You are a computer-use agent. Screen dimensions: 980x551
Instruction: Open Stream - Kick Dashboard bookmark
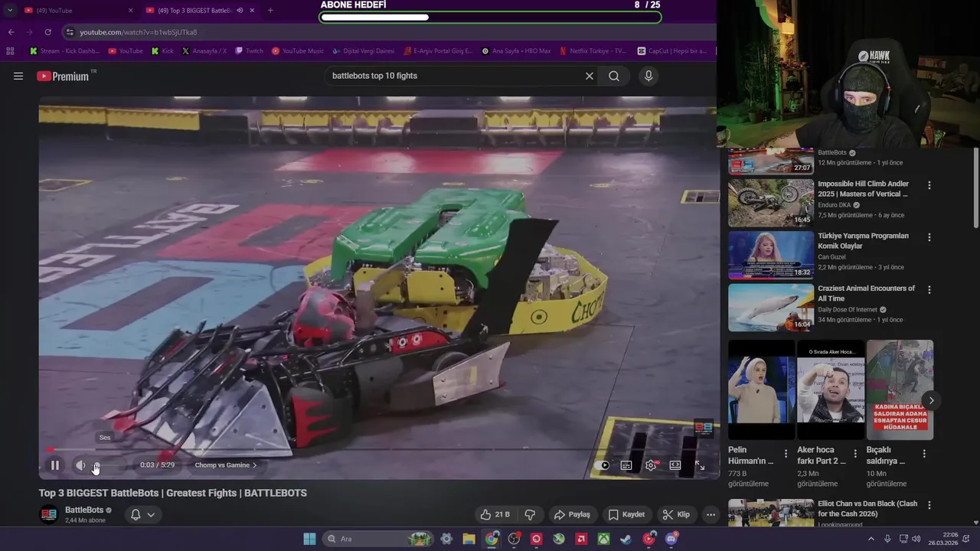[x=65, y=51]
